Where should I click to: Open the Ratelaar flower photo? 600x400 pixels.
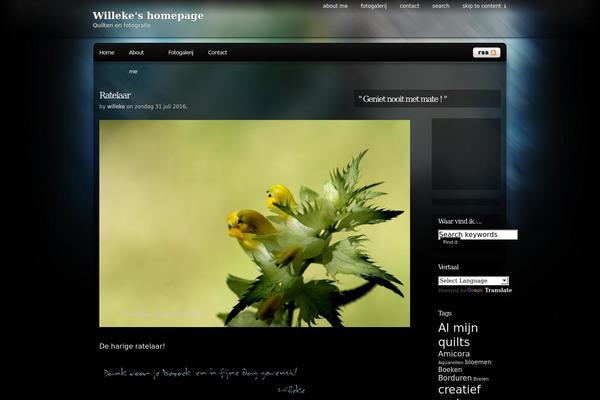point(254,224)
